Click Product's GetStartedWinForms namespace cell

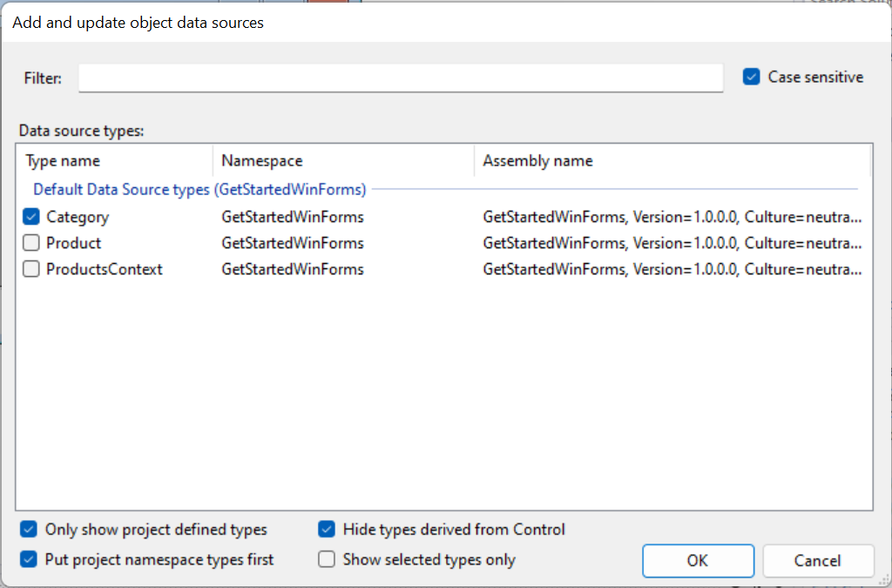tap(291, 242)
